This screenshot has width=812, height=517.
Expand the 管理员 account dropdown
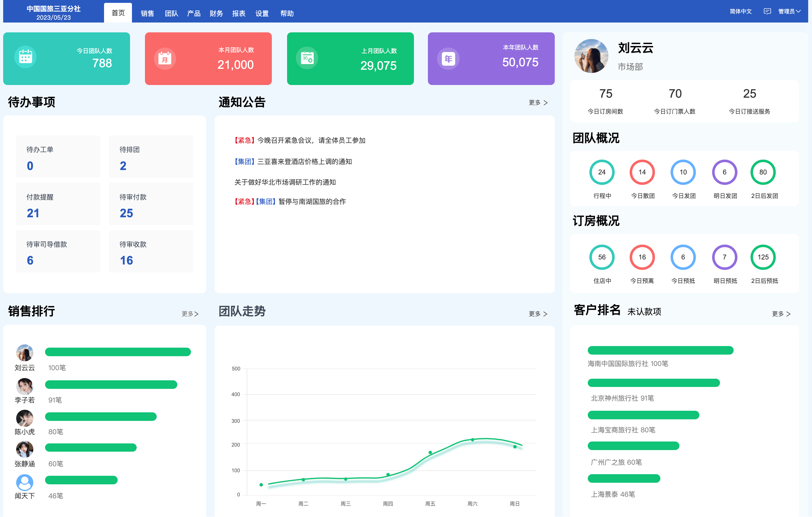[789, 11]
